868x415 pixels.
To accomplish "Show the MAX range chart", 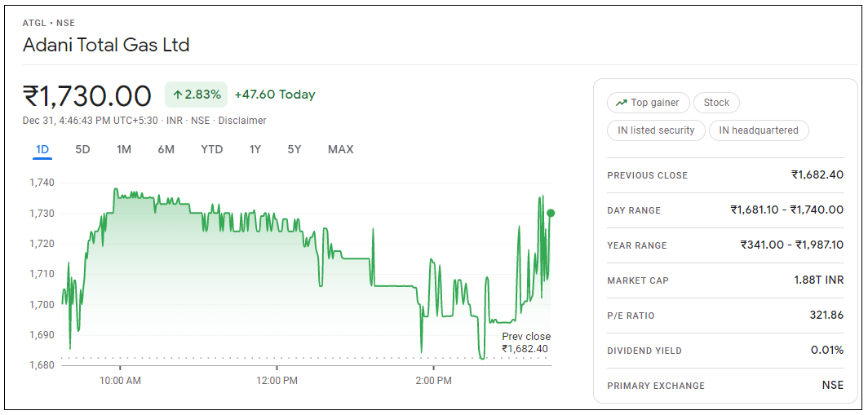I will (x=340, y=149).
